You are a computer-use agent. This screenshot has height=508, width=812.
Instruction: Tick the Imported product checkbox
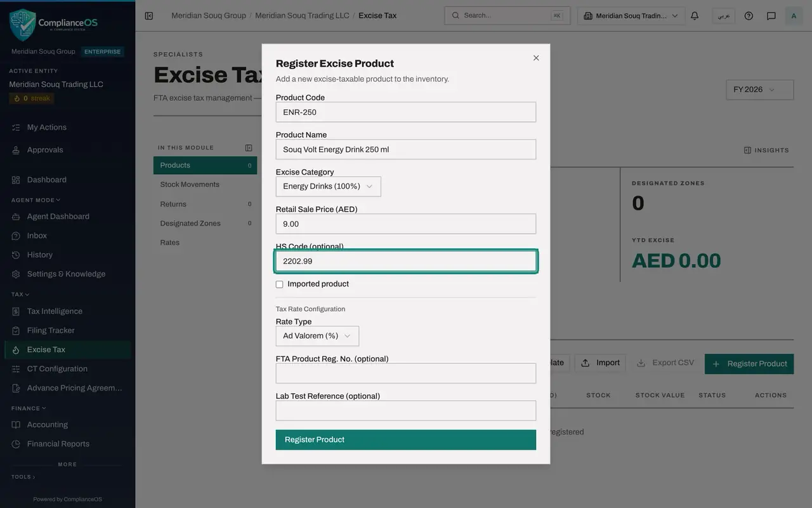279,284
